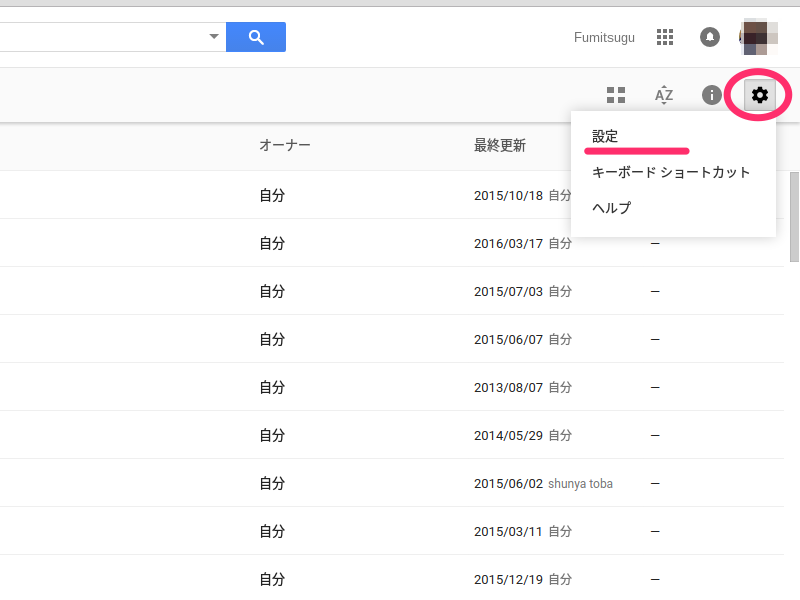Click the blue search button
Image resolution: width=800 pixels, height=600 pixels.
click(256, 37)
